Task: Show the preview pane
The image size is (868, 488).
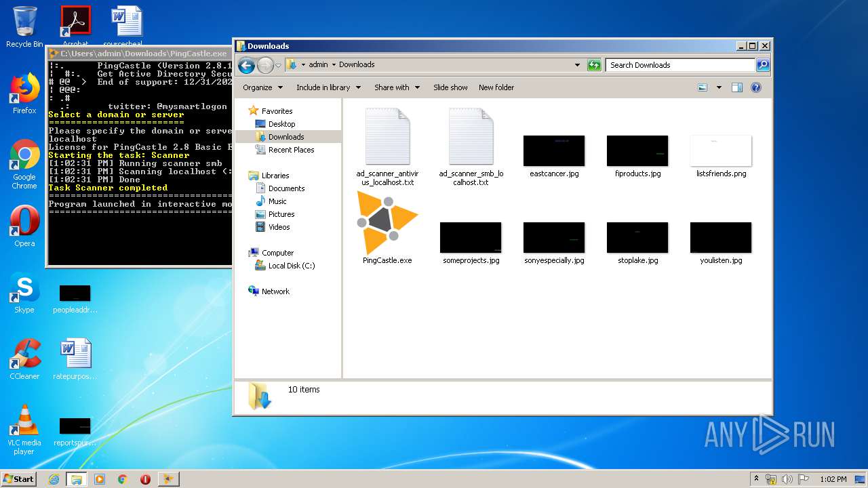Action: (x=737, y=87)
